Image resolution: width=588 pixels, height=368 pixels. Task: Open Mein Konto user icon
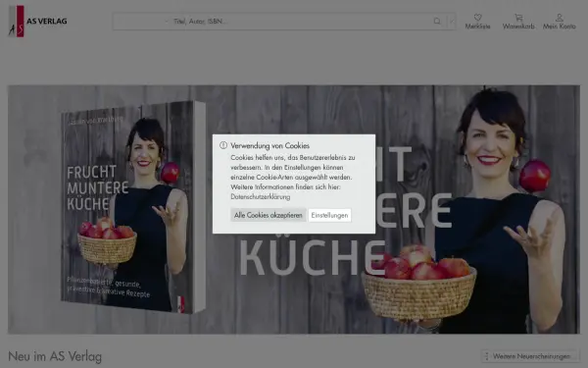[x=560, y=18]
